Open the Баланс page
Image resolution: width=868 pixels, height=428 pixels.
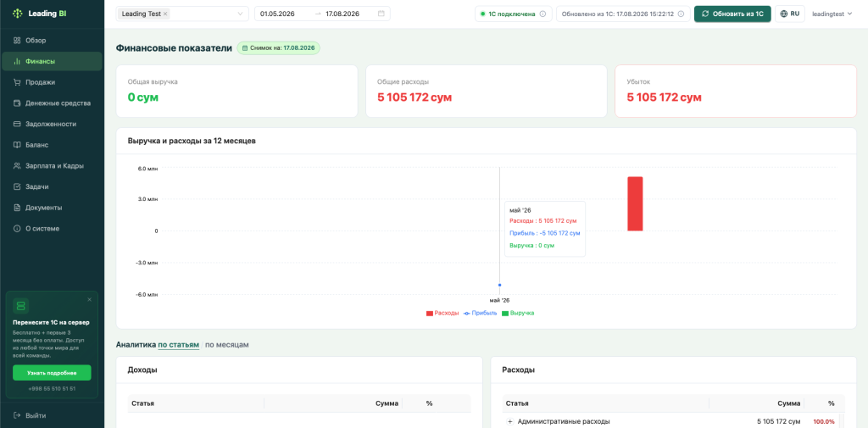click(52, 145)
